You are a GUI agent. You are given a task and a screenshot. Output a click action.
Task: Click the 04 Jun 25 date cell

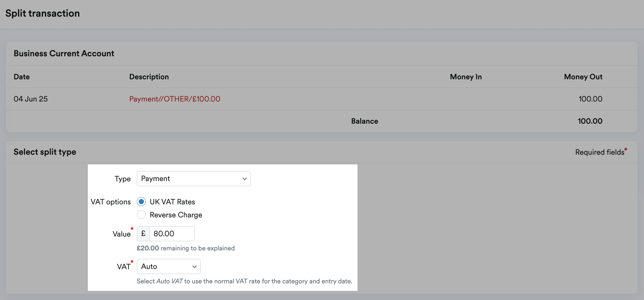31,99
